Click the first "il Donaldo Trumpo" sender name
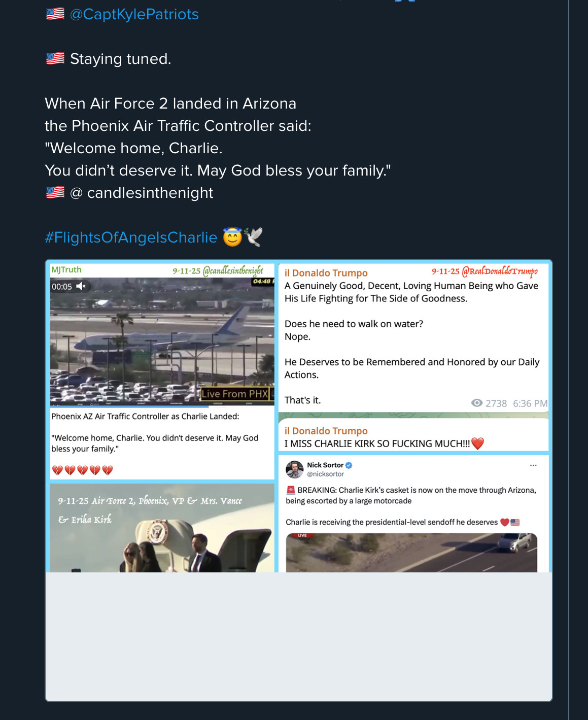The height and width of the screenshot is (720, 588). (x=326, y=273)
